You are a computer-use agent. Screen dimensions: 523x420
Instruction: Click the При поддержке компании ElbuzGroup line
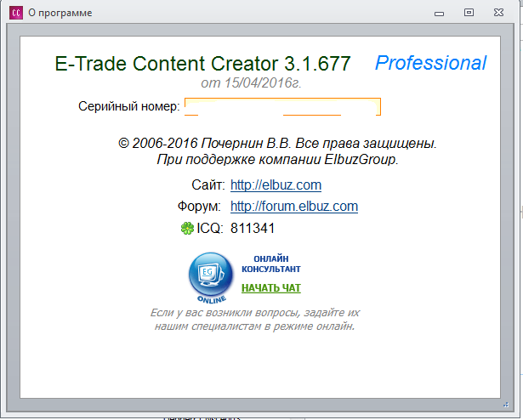pyautogui.click(x=277, y=160)
